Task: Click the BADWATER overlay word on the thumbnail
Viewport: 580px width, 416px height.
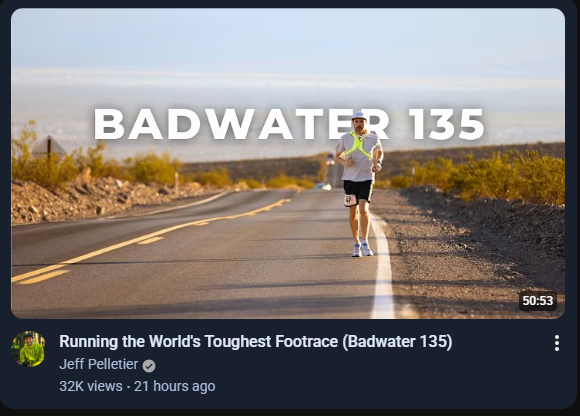Action: 240,124
